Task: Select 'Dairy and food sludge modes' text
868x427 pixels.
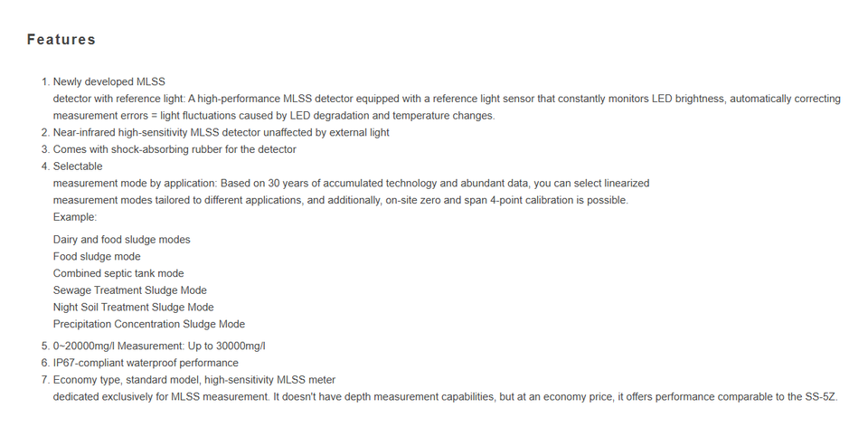Action: pos(122,240)
